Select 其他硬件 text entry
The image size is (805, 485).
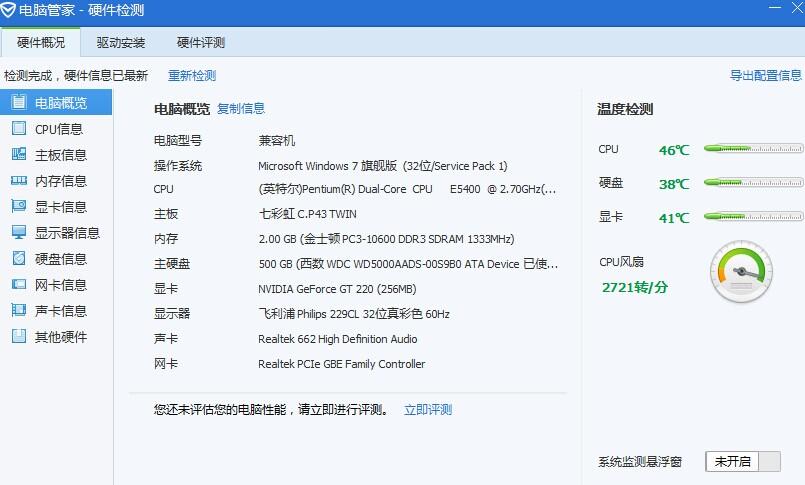click(x=61, y=337)
